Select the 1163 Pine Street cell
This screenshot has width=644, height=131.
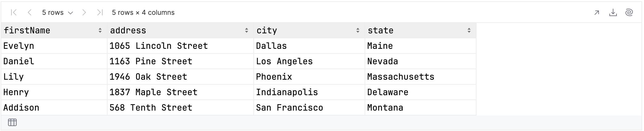click(x=180, y=61)
